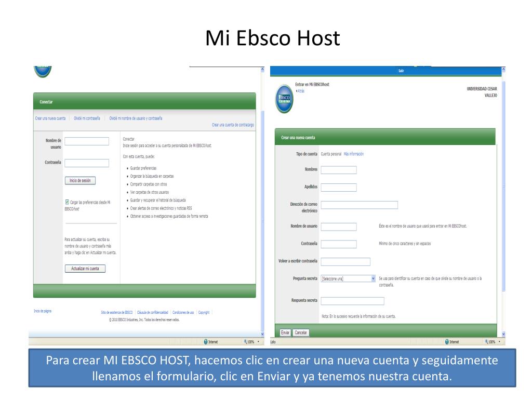Click Internet globe icon in right status bar

(447, 342)
